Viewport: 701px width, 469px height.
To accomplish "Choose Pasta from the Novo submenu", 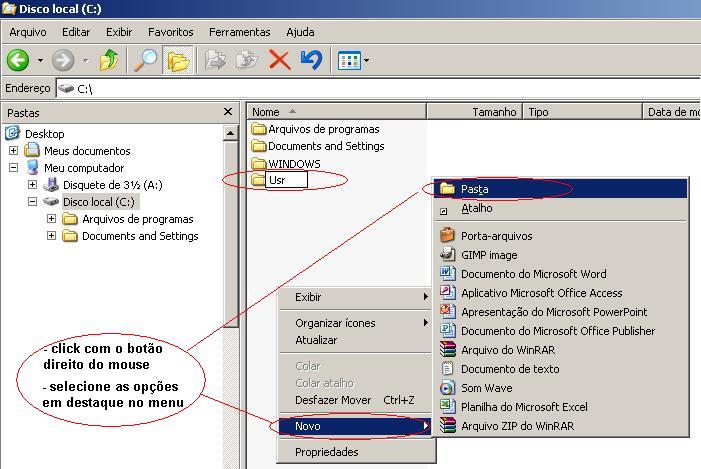I will (474, 189).
